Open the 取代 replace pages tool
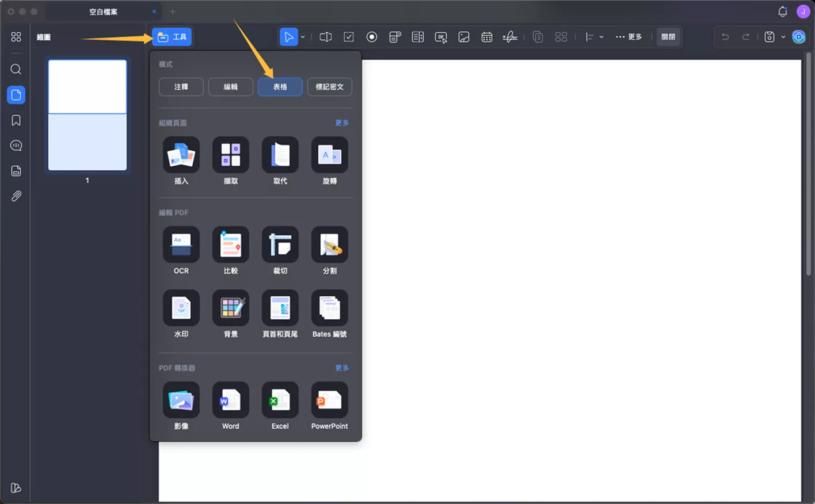 point(280,161)
